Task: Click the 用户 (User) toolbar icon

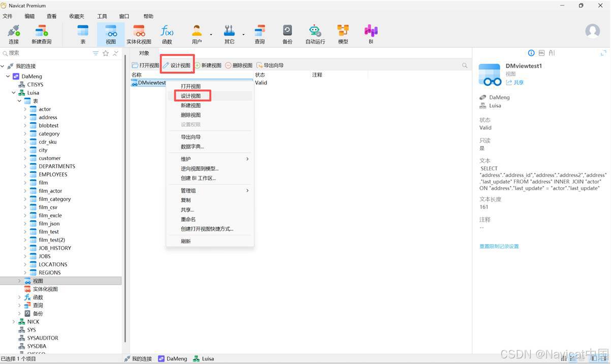Action: coord(197,34)
